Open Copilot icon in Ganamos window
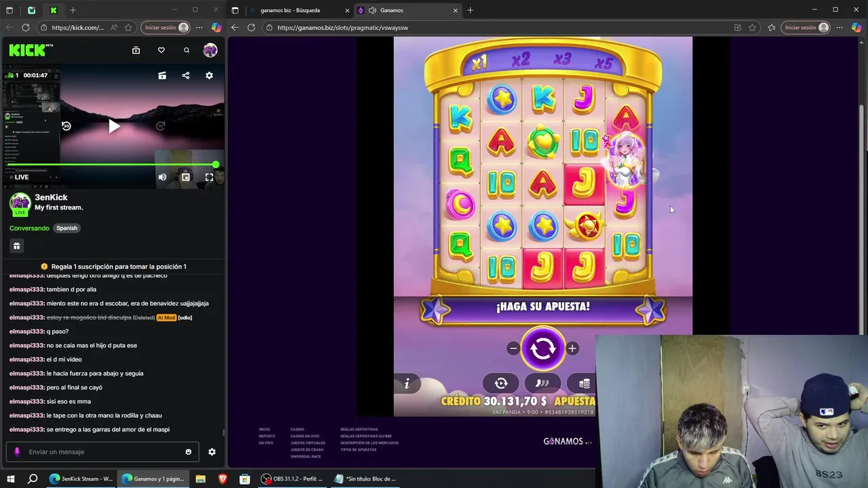 856,28
